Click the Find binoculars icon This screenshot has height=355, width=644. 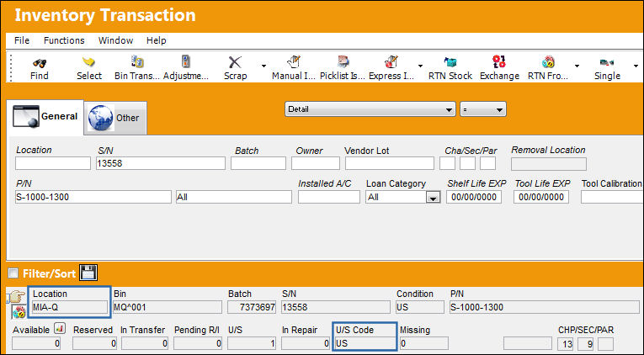point(40,63)
